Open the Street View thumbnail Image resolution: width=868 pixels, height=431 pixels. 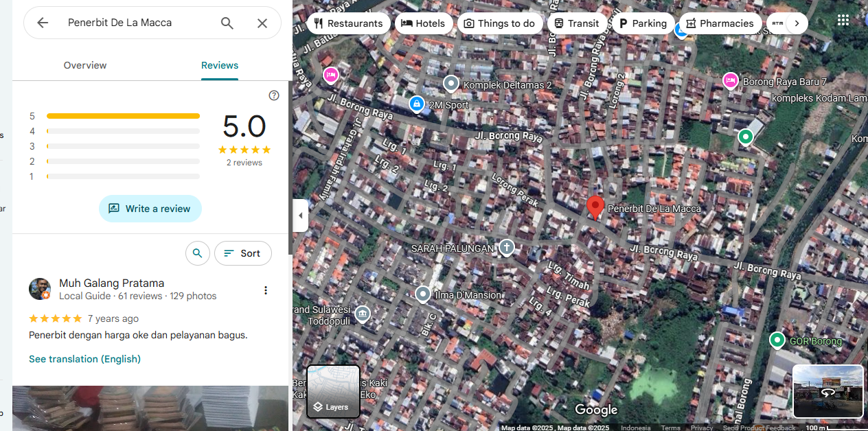(x=827, y=391)
